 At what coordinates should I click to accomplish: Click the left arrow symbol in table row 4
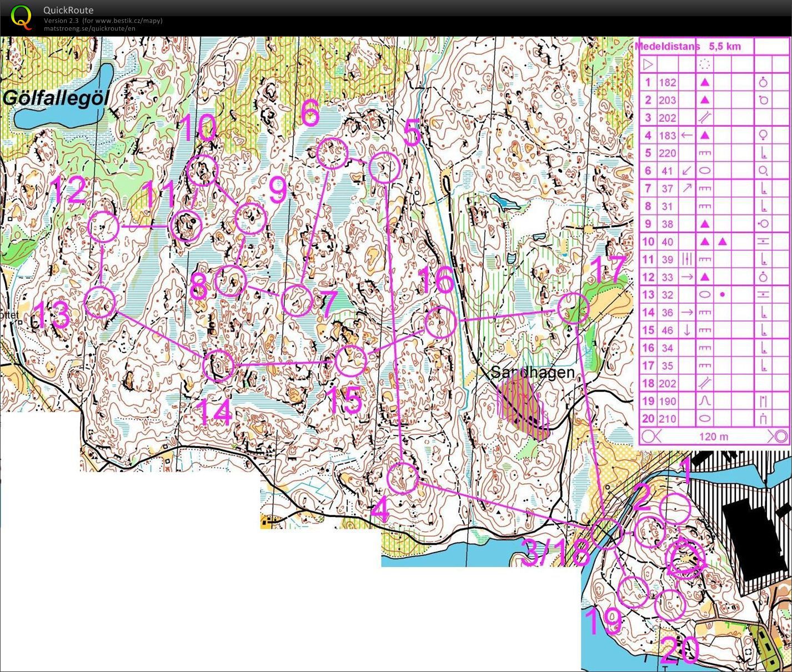coord(686,135)
